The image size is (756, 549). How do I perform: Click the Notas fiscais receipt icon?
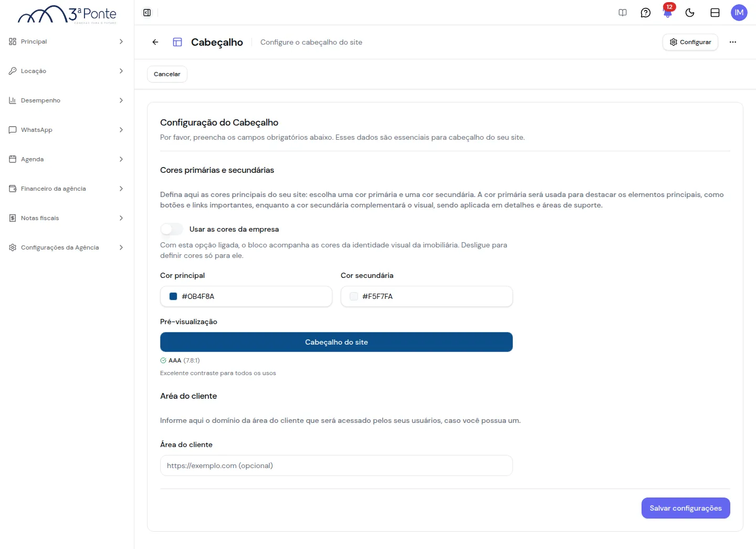[13, 218]
